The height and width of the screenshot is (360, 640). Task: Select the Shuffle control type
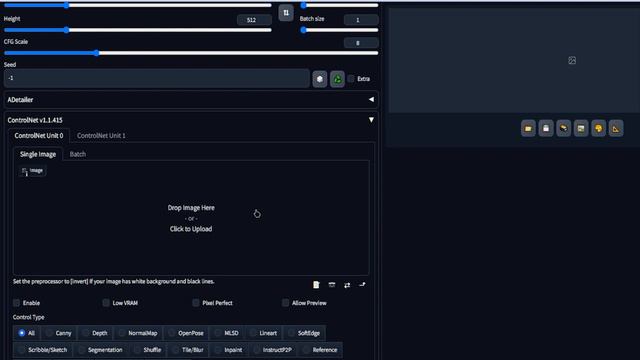tap(148, 350)
